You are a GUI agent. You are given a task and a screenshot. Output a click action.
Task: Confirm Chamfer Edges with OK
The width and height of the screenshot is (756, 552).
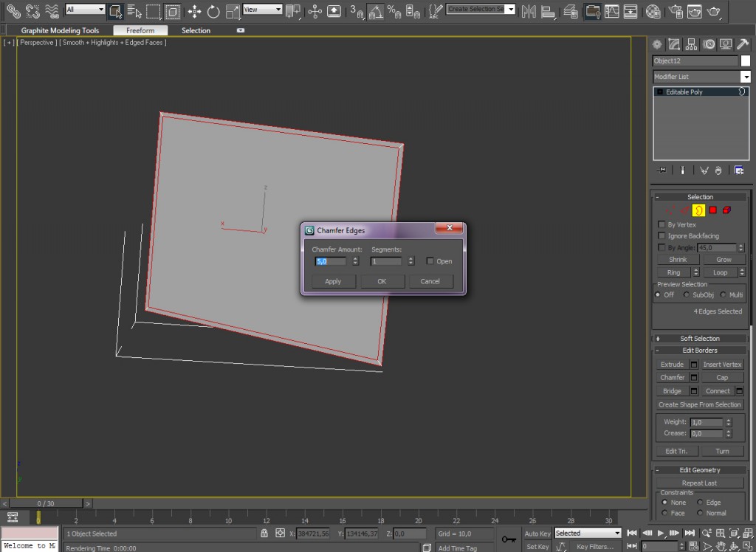click(x=382, y=281)
